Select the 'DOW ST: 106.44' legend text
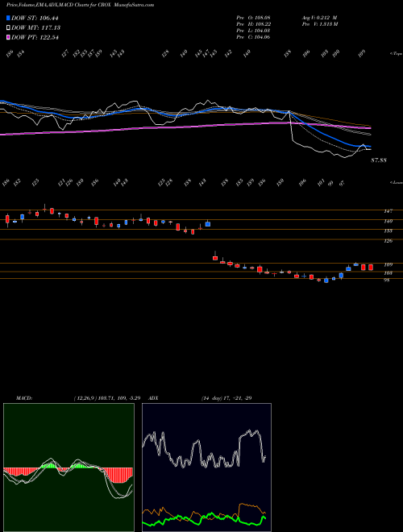The image size is (403, 532). click(35, 18)
